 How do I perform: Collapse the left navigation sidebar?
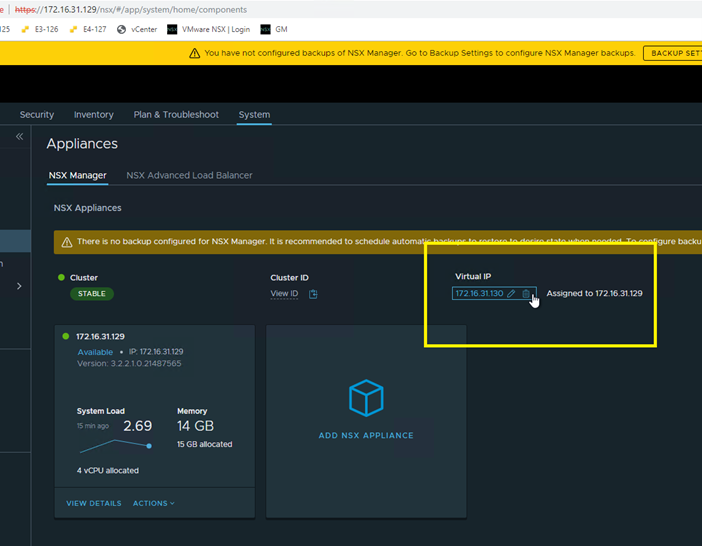[19, 136]
